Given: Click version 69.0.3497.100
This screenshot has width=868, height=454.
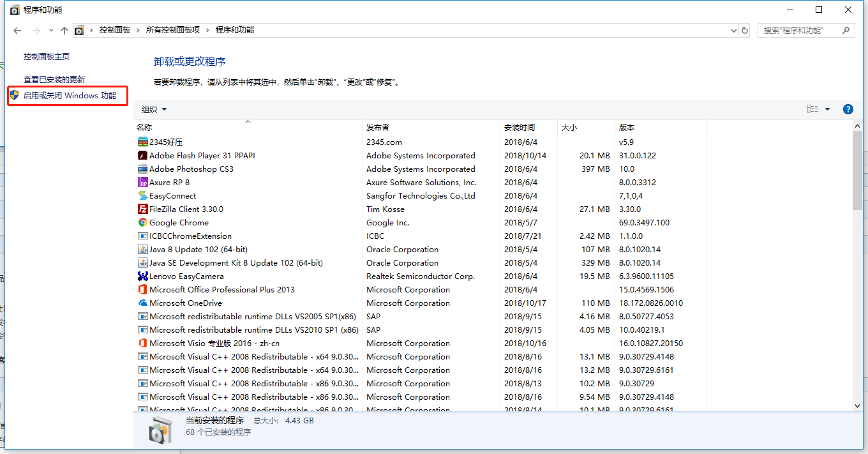Looking at the screenshot, I should 644,222.
